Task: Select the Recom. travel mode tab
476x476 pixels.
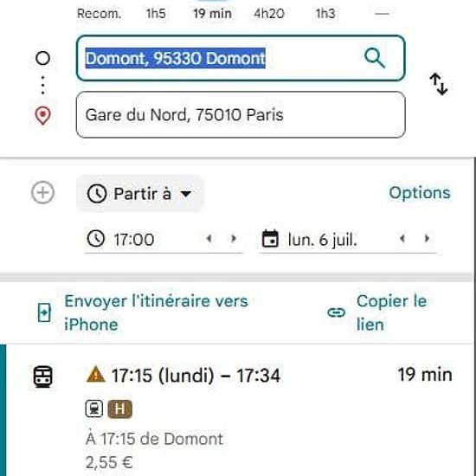Action: [x=99, y=13]
